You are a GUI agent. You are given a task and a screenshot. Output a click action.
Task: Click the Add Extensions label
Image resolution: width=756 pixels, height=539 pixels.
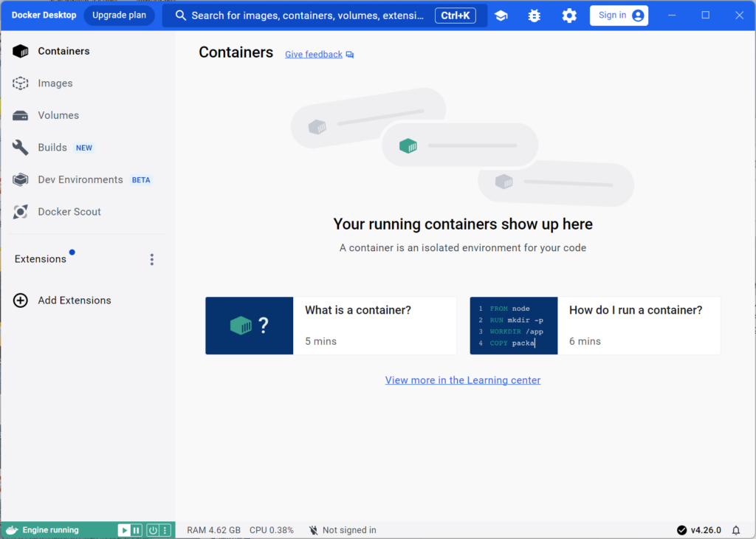tap(75, 301)
